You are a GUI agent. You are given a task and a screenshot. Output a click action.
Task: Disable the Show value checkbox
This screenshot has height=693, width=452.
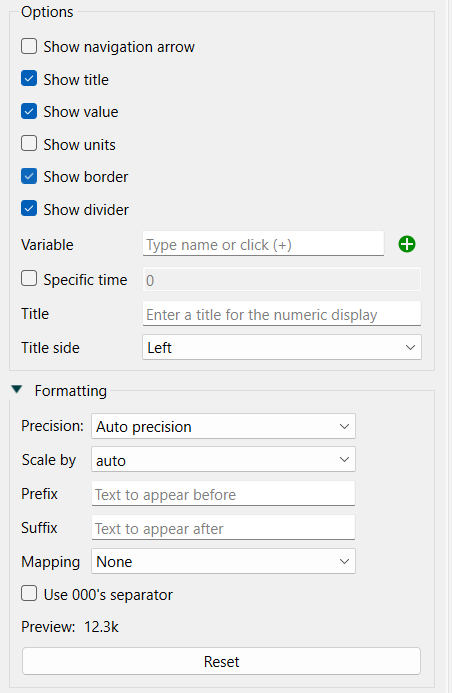[x=29, y=111]
